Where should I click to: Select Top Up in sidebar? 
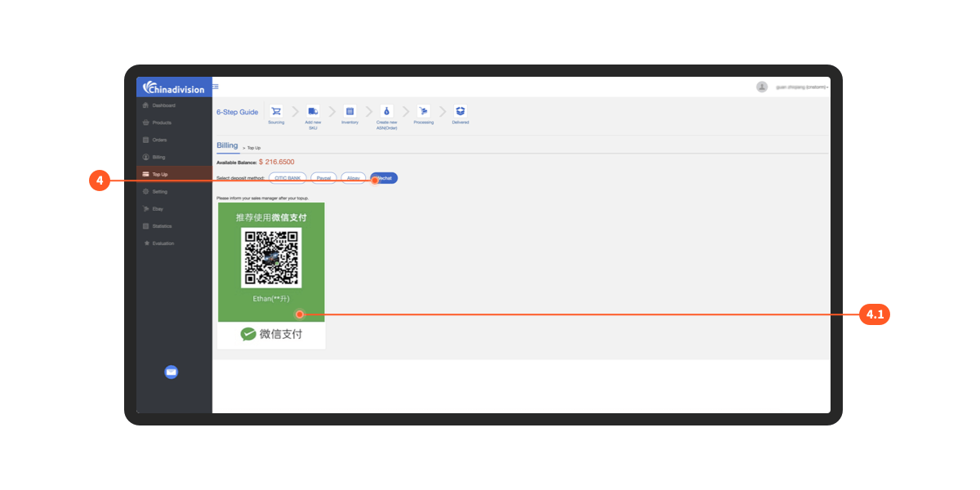coord(174,174)
